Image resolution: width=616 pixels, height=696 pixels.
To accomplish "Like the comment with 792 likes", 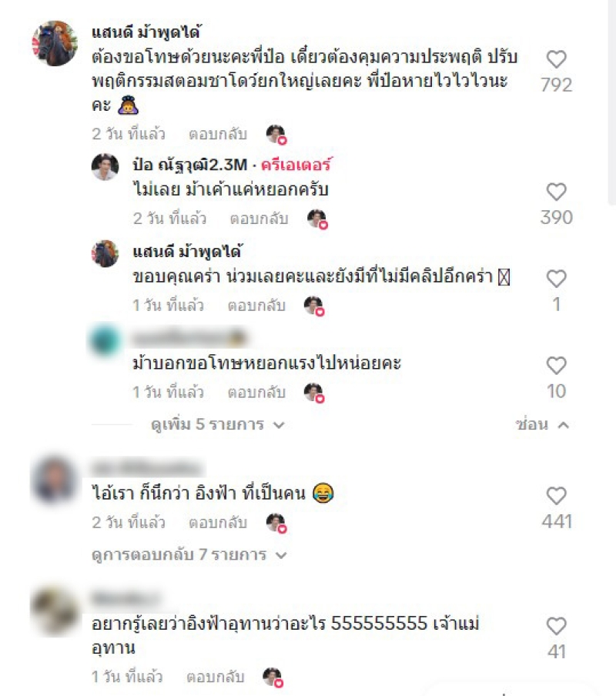I will 556,59.
